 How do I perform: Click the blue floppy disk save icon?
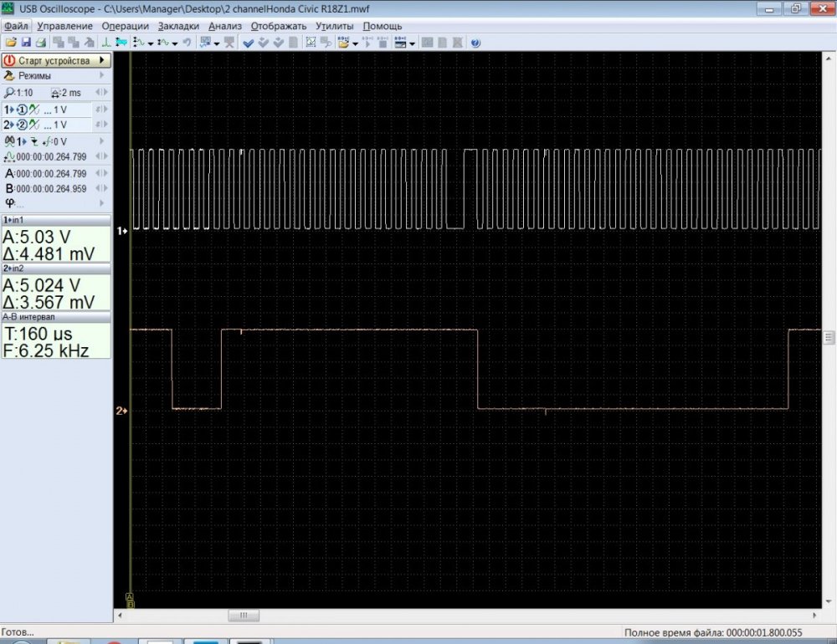[27, 43]
